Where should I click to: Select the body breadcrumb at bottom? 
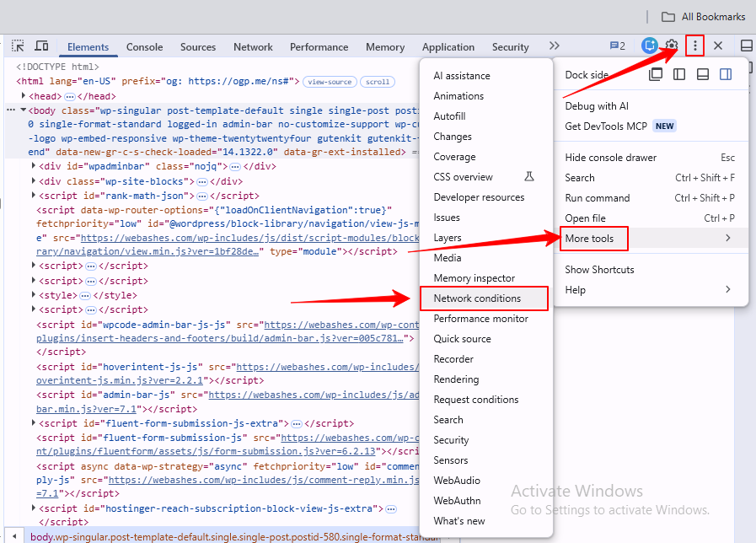pos(234,537)
